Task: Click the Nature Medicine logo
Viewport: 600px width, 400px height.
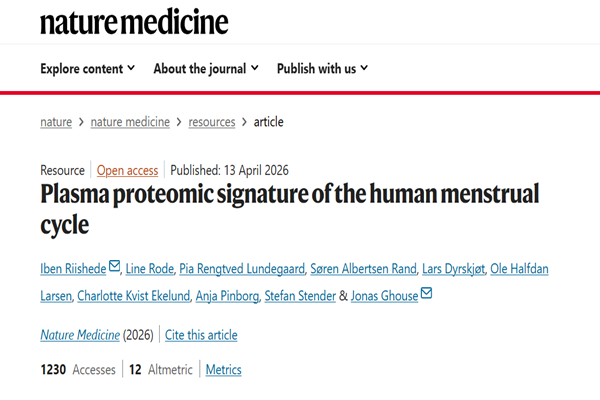Action: pos(134,21)
